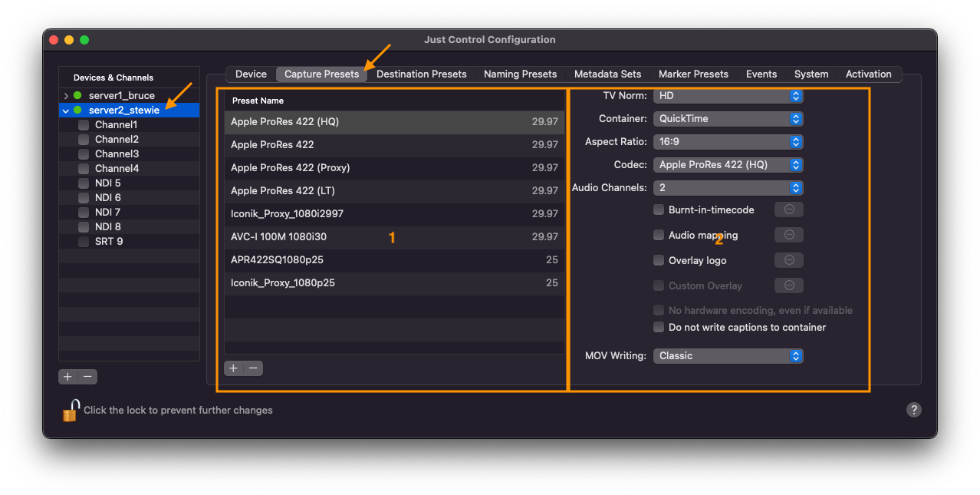980x495 pixels.
Task: Open the Audio Channels dropdown
Action: (728, 188)
